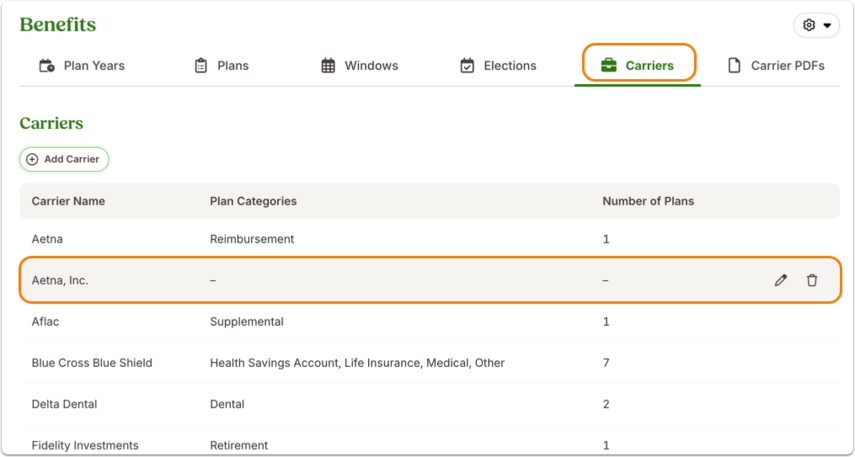The width and height of the screenshot is (855, 457).
Task: Click the Retirement plan category cell
Action: coord(239,445)
